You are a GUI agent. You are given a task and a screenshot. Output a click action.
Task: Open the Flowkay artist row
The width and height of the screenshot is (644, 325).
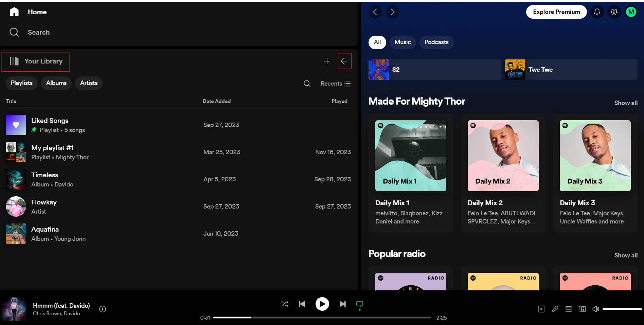tap(178, 206)
